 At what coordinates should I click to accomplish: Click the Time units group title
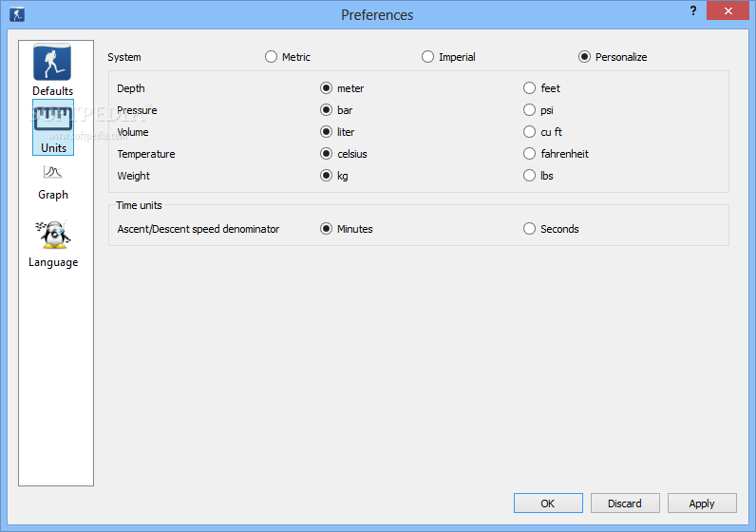tap(139, 205)
